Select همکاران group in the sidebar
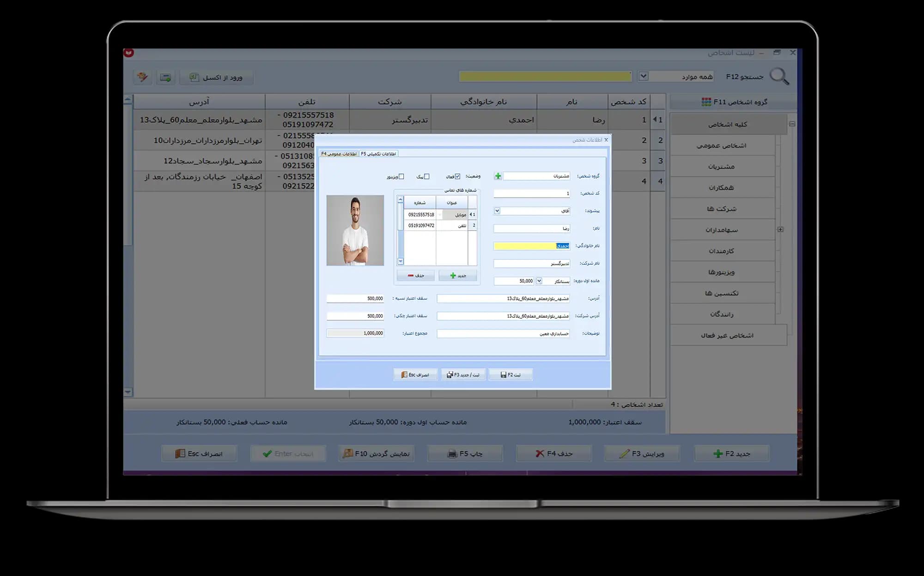Screen dimensions: 924x576 coord(722,188)
